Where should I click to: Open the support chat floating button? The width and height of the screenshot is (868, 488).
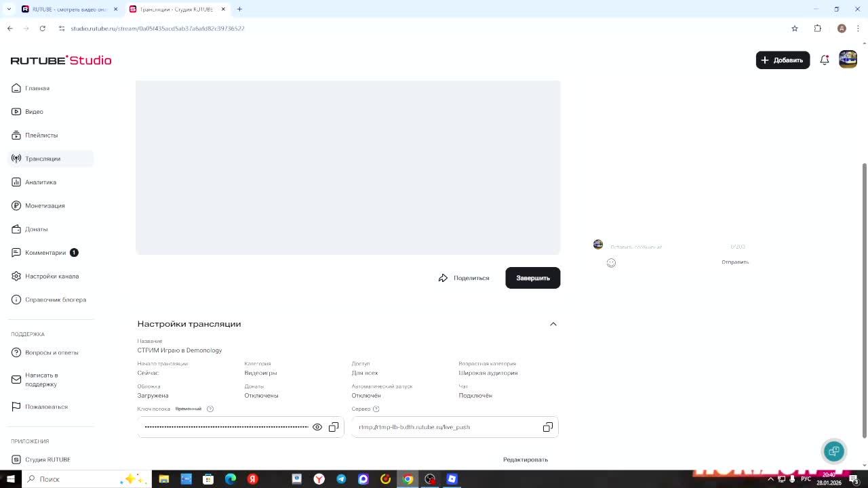coord(834,451)
